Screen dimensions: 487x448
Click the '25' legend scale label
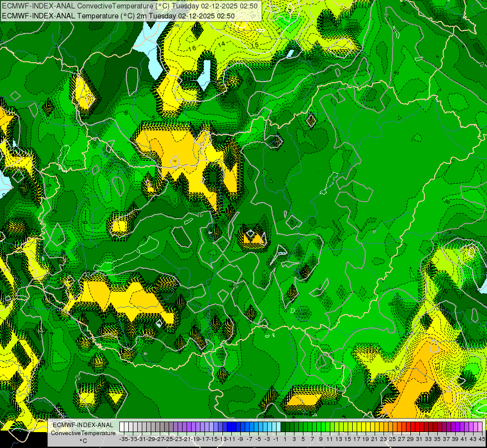392,439
